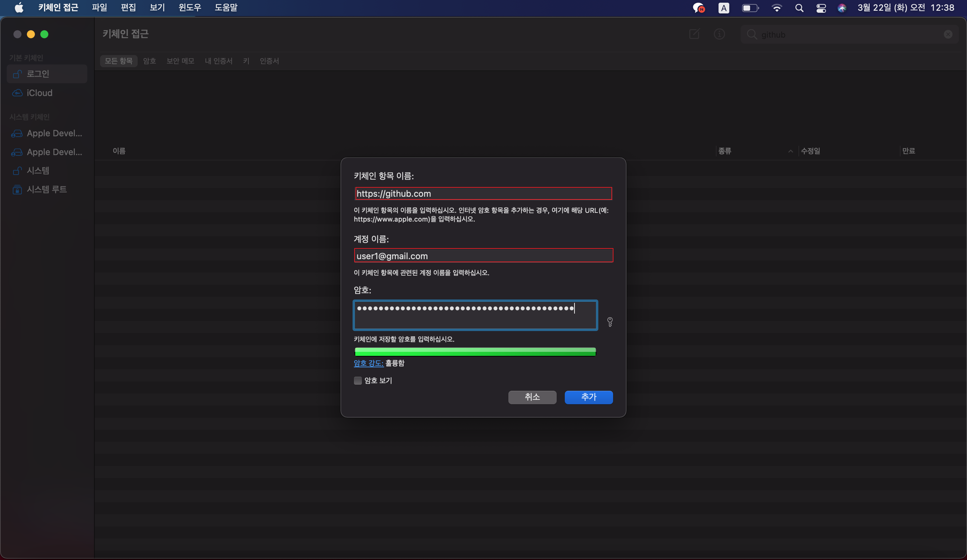Click the info icon in toolbar
The height and width of the screenshot is (560, 967).
(x=719, y=34)
